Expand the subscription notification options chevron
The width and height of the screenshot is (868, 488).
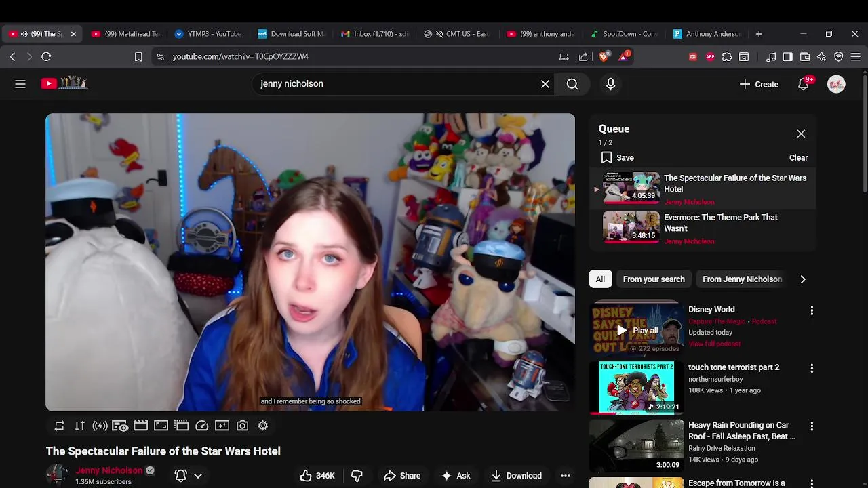tap(198, 476)
